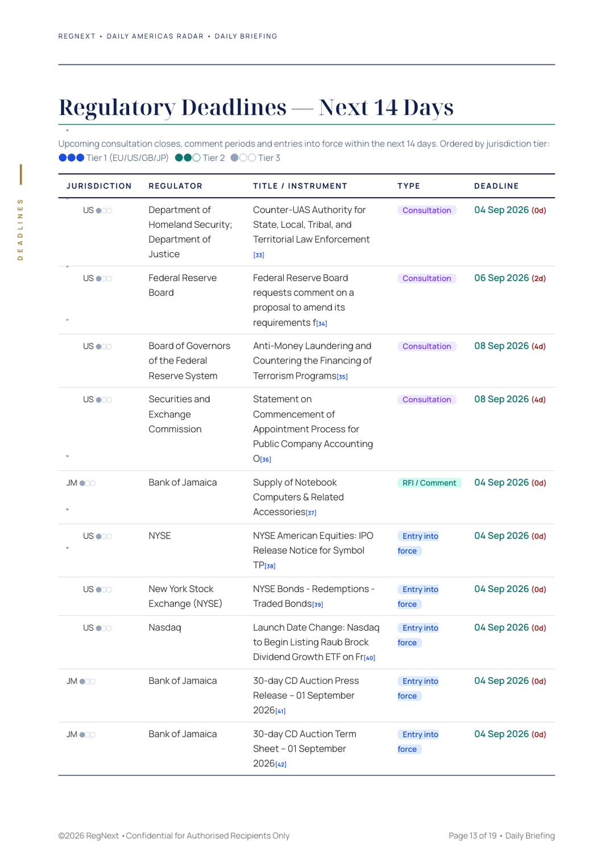Viewport: 614px width, 868px height.
Task: Click the Tier 1 three-dot legend icon
Action: click(x=72, y=158)
